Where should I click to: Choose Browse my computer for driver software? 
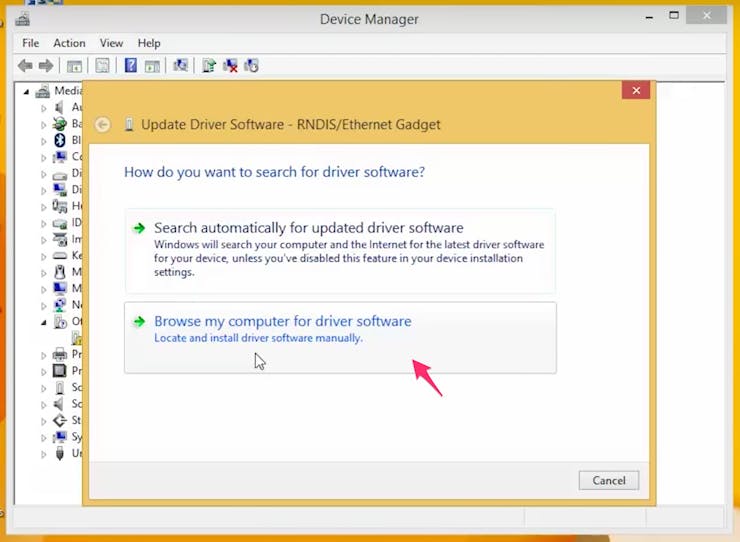pyautogui.click(x=340, y=338)
